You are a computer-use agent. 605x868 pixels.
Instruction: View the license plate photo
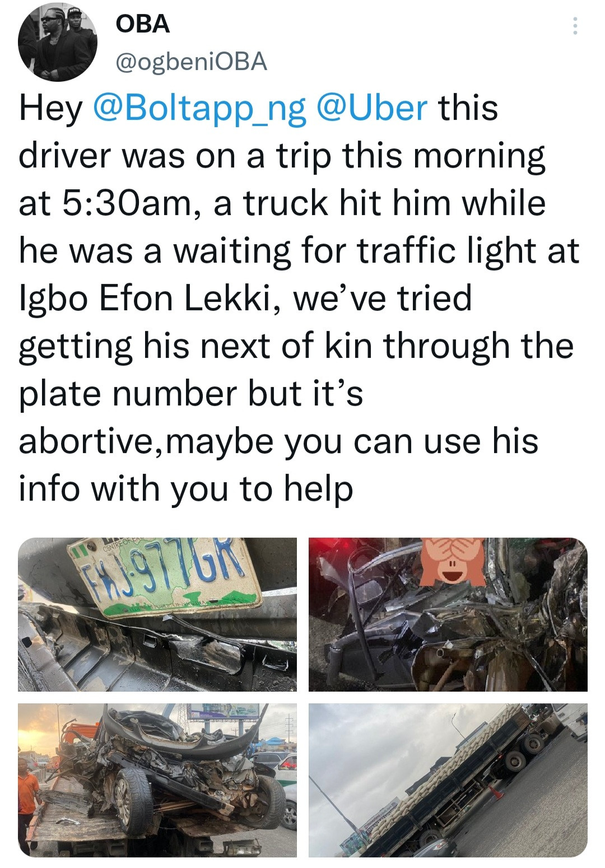point(157,614)
